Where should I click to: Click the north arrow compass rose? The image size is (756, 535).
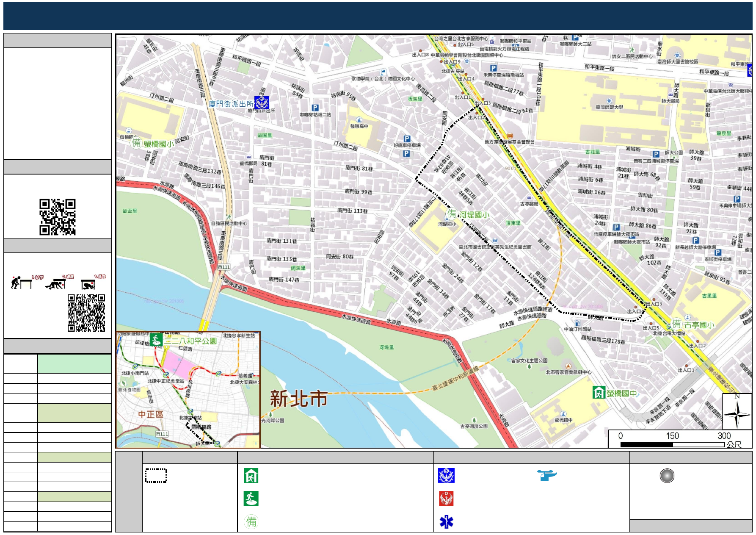point(737,411)
